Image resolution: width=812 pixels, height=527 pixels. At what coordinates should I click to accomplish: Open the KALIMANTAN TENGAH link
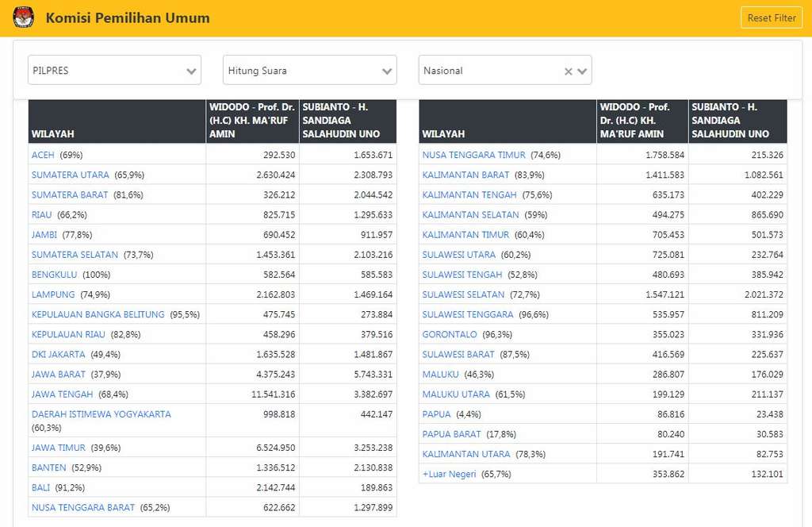469,194
